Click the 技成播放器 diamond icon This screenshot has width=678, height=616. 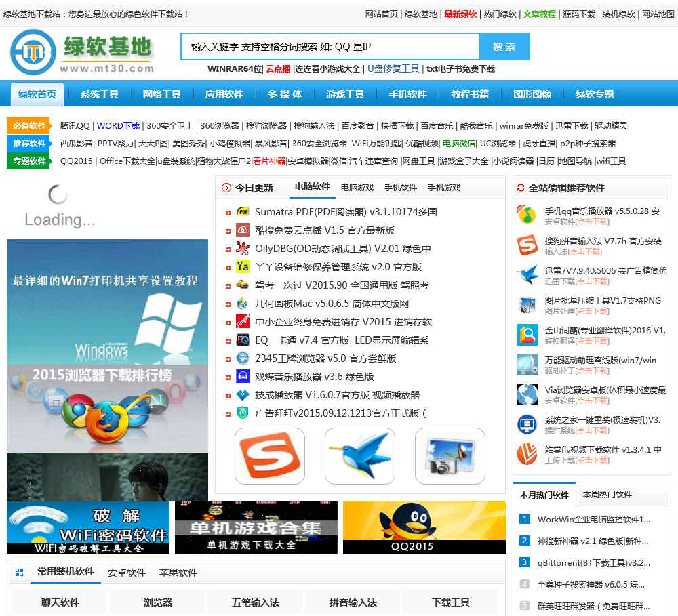click(x=243, y=394)
